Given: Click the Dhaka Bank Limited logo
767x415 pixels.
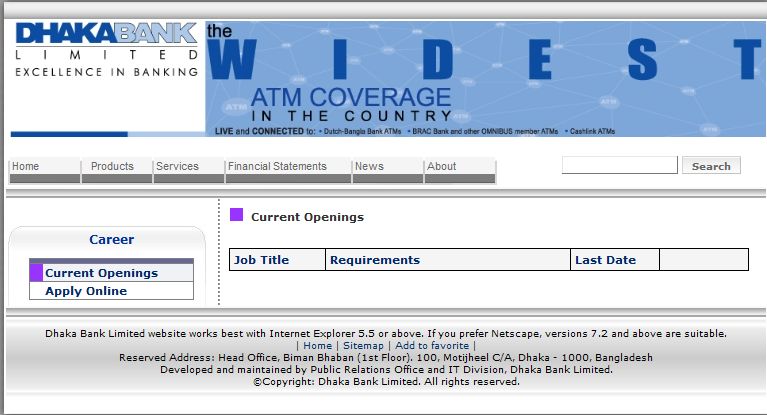Looking at the screenshot, I should [x=106, y=50].
